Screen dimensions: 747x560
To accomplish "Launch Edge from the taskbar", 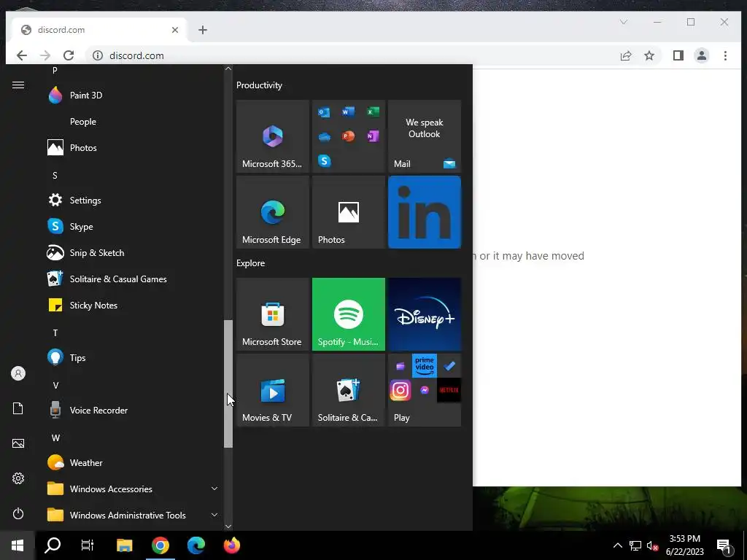I will 196,545.
